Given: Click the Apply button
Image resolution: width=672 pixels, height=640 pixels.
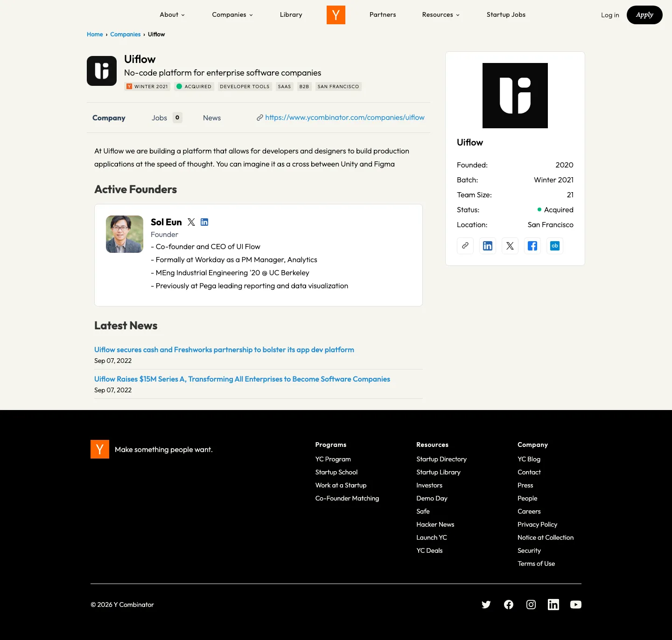Looking at the screenshot, I should click(644, 15).
